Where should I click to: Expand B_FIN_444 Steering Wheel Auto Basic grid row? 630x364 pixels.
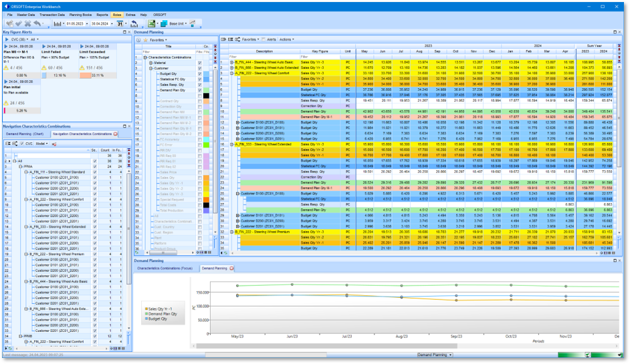click(x=232, y=63)
